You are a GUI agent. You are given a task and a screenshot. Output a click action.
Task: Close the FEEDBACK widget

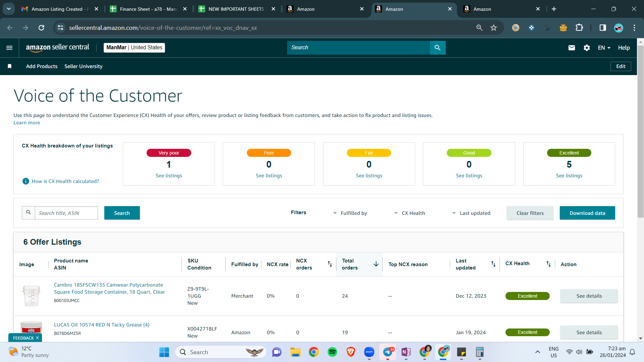[x=37, y=338]
